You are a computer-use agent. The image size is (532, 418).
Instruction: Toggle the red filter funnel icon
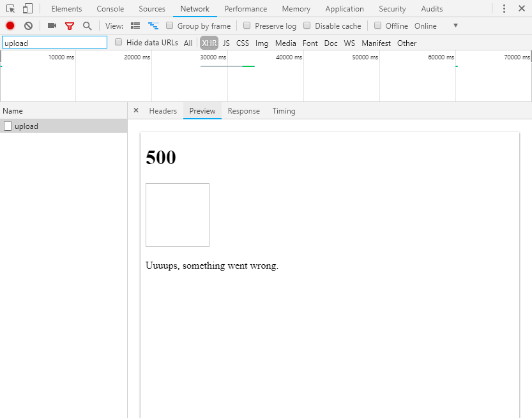(x=70, y=26)
